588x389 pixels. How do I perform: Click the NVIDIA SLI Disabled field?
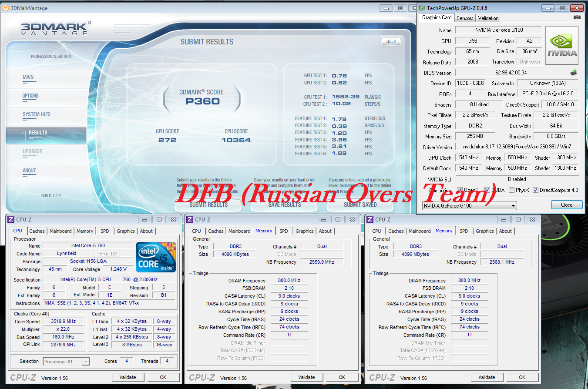tap(517, 179)
